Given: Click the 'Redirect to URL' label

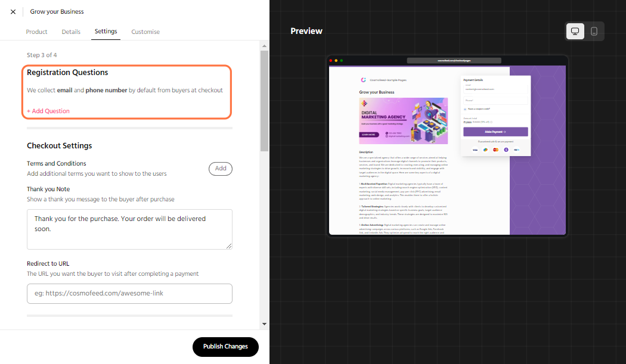Looking at the screenshot, I should [48, 263].
